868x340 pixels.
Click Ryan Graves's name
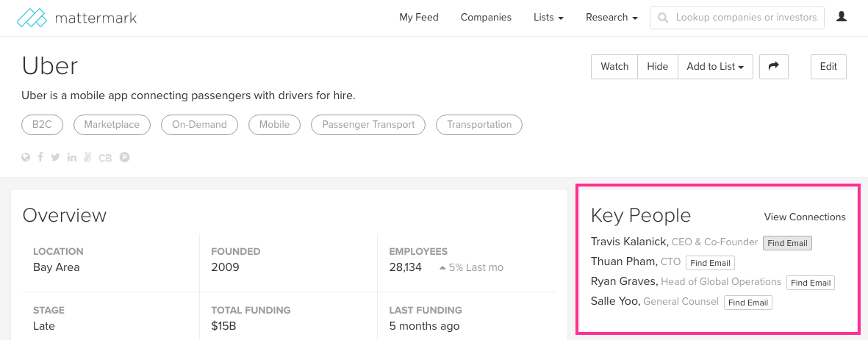tap(625, 281)
